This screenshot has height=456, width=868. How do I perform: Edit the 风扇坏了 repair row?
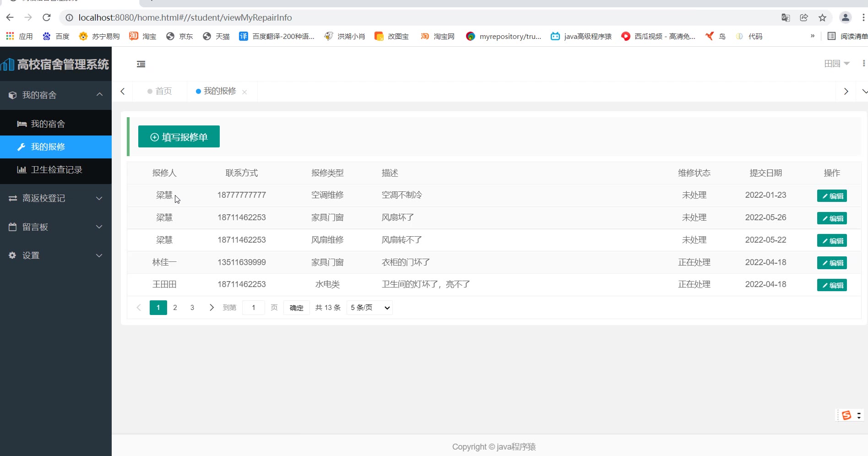[832, 218]
